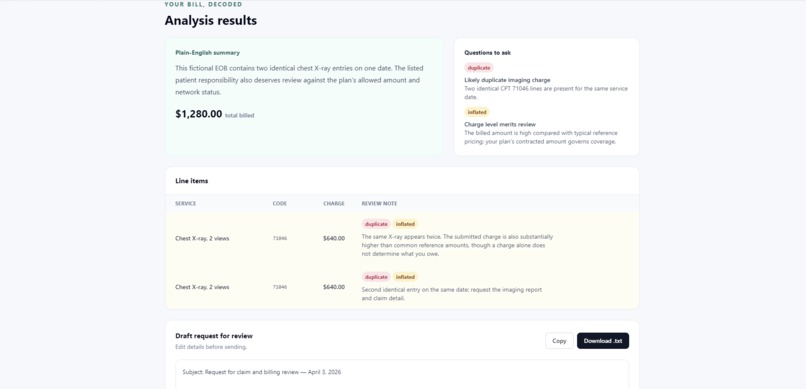Viewport: 806px width, 389px height.
Task: Click the first row's 71046 code
Action: point(280,238)
